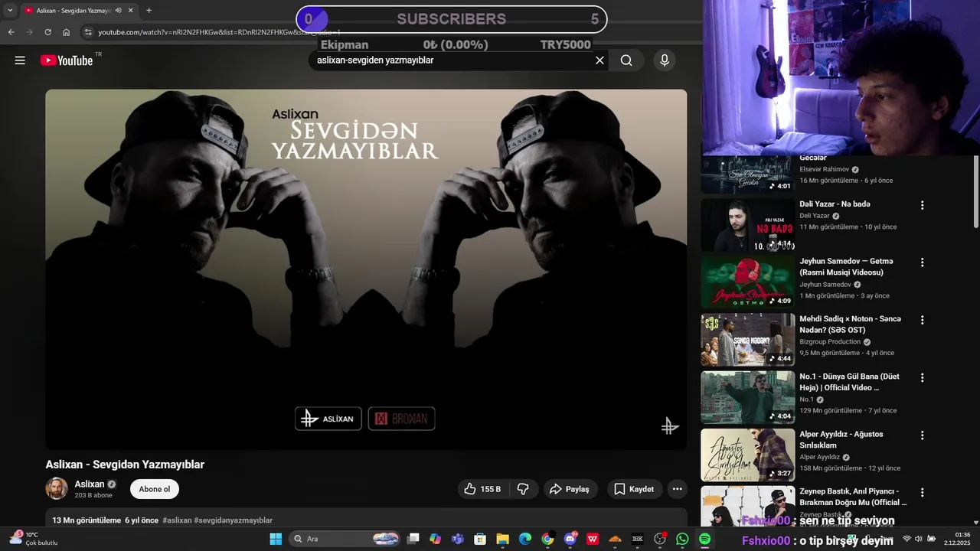Open Microsoft Edge from the taskbar
The height and width of the screenshot is (551, 980).
(524, 539)
